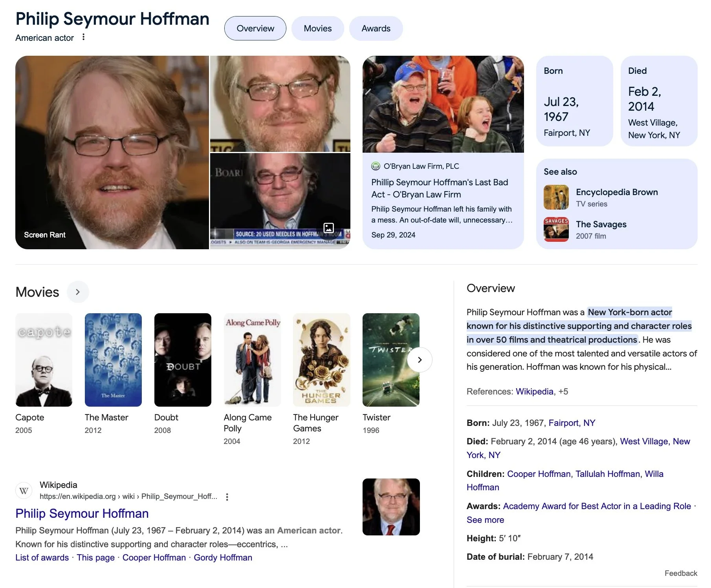The height and width of the screenshot is (588, 711).
Task: Open the List of awards sitelink
Action: (42, 557)
